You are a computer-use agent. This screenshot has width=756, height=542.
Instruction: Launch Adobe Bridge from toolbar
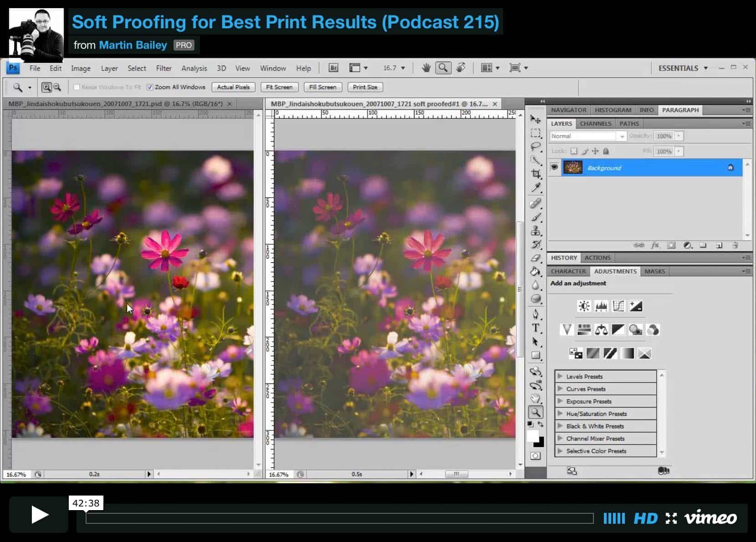point(333,68)
